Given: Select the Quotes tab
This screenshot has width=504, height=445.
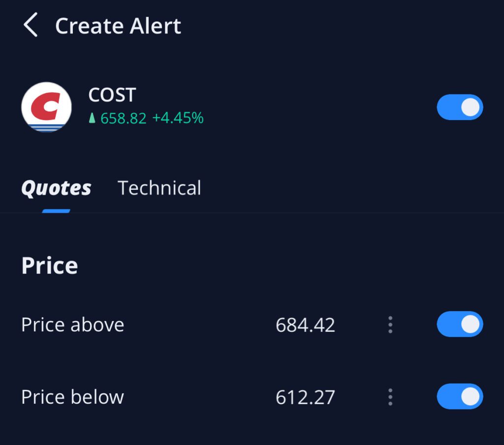Looking at the screenshot, I should pyautogui.click(x=56, y=188).
